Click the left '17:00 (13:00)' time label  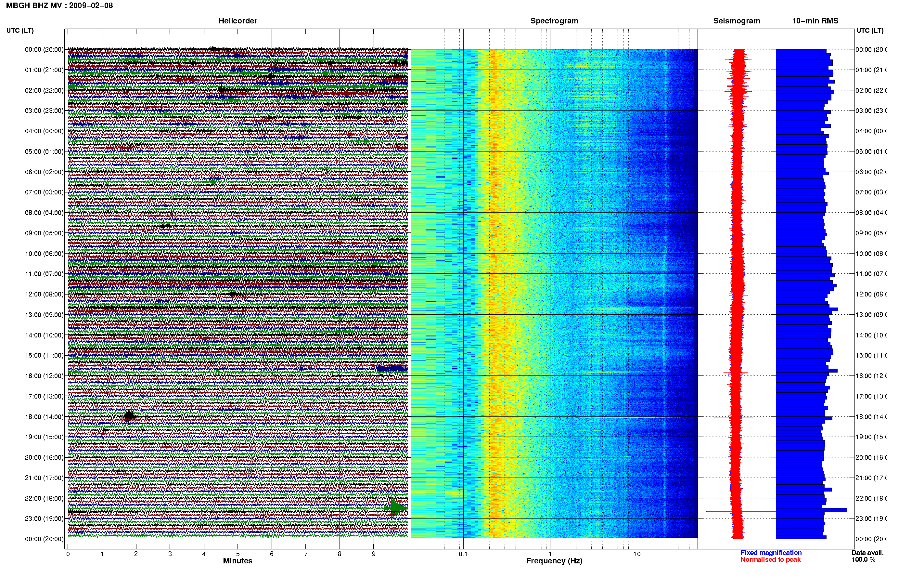44,396
